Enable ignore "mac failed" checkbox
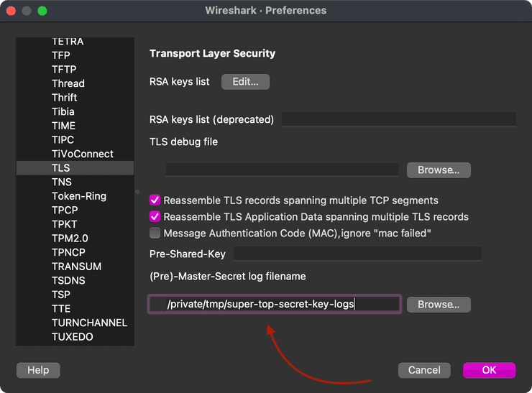The width and height of the screenshot is (532, 393). tap(155, 233)
